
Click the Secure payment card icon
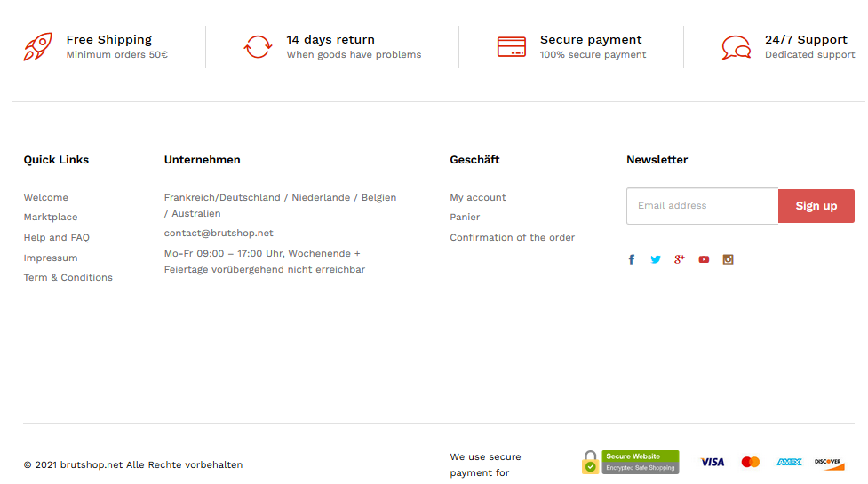512,46
